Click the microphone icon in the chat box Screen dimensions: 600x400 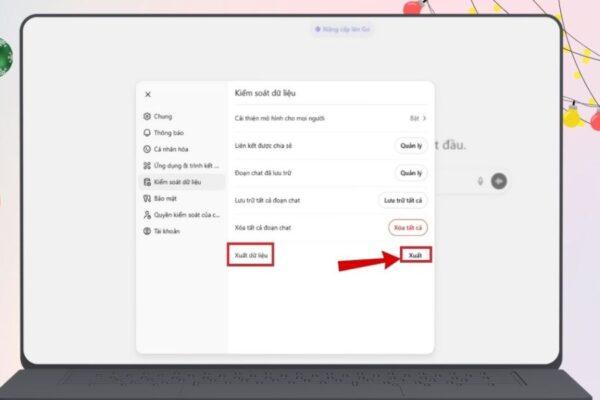coord(481,181)
